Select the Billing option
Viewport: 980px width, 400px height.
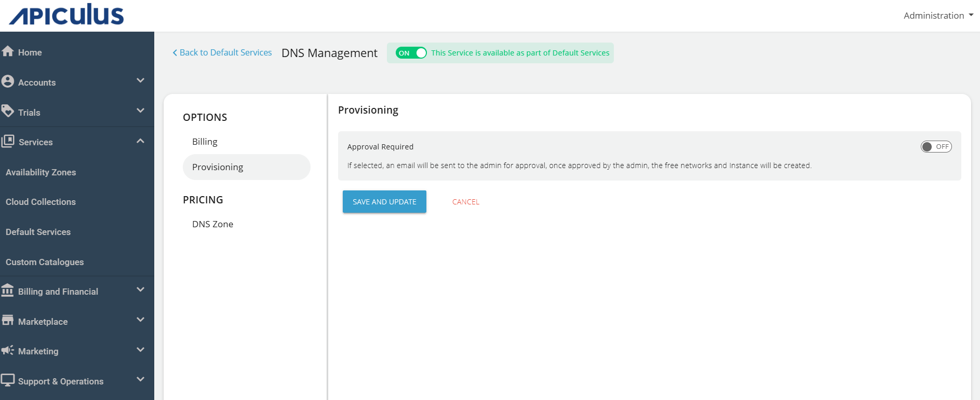205,142
